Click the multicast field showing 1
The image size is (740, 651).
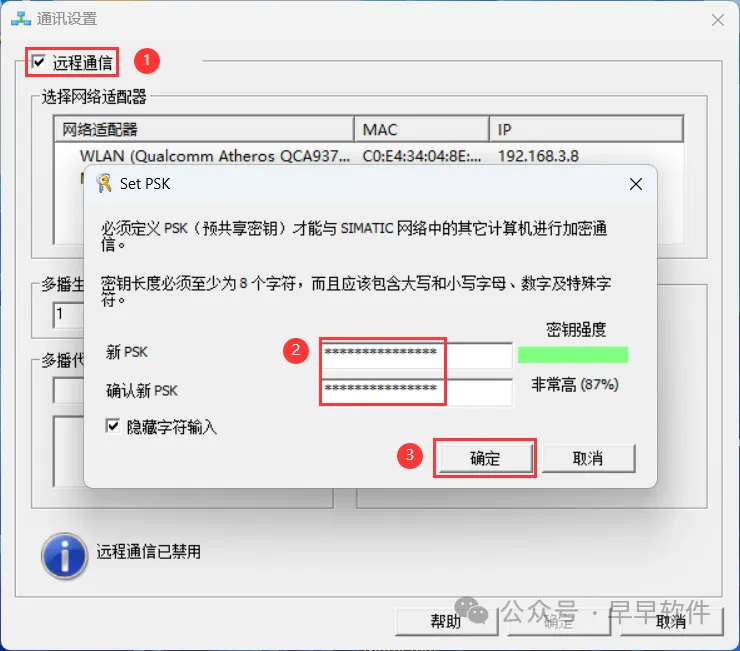pos(69,314)
